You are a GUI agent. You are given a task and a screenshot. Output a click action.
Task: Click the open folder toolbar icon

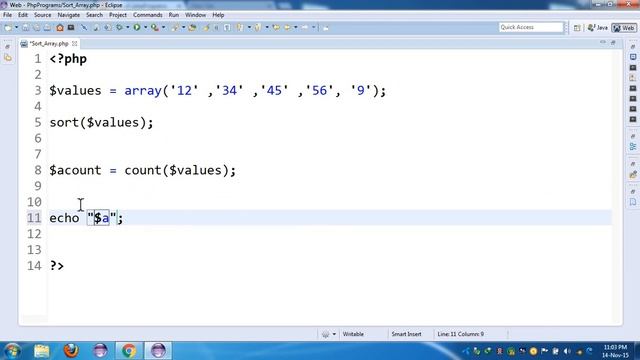[192, 28]
